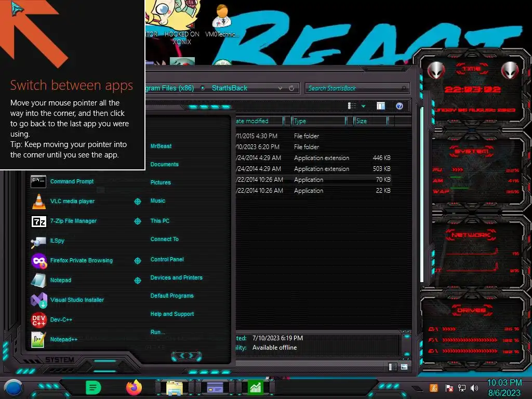The width and height of the screenshot is (532, 399).
Task: Expand 7-Zip File Manager jump list
Action: tap(137, 221)
